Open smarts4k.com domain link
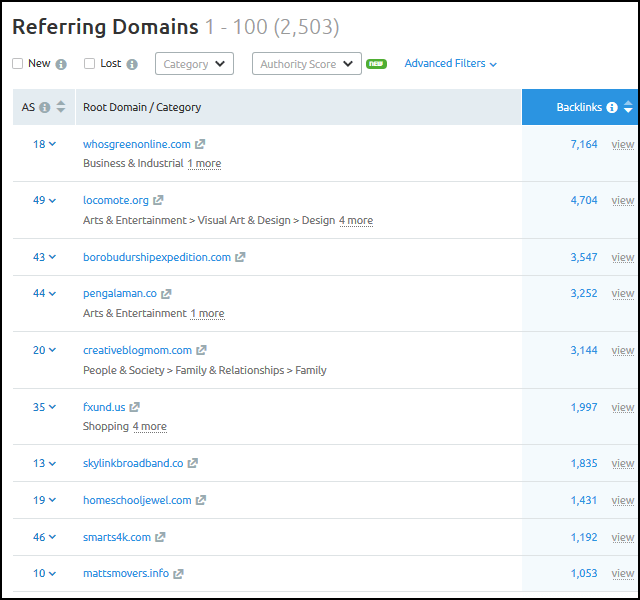This screenshot has width=640, height=600. (x=117, y=537)
